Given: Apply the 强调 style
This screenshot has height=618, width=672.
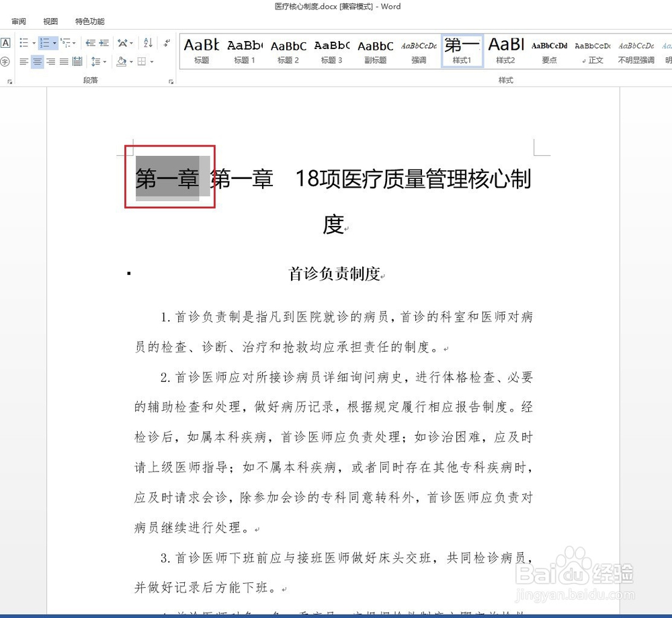Looking at the screenshot, I should [419, 51].
